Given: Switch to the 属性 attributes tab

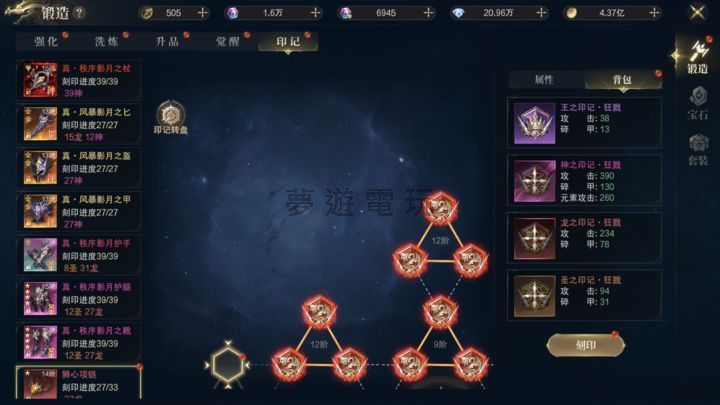Looking at the screenshot, I should pos(545,79).
